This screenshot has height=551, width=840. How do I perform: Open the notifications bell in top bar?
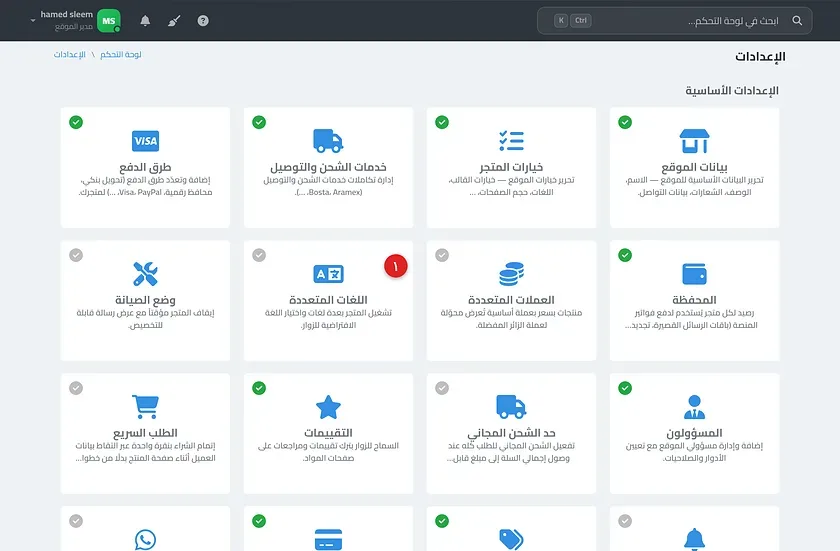145,20
